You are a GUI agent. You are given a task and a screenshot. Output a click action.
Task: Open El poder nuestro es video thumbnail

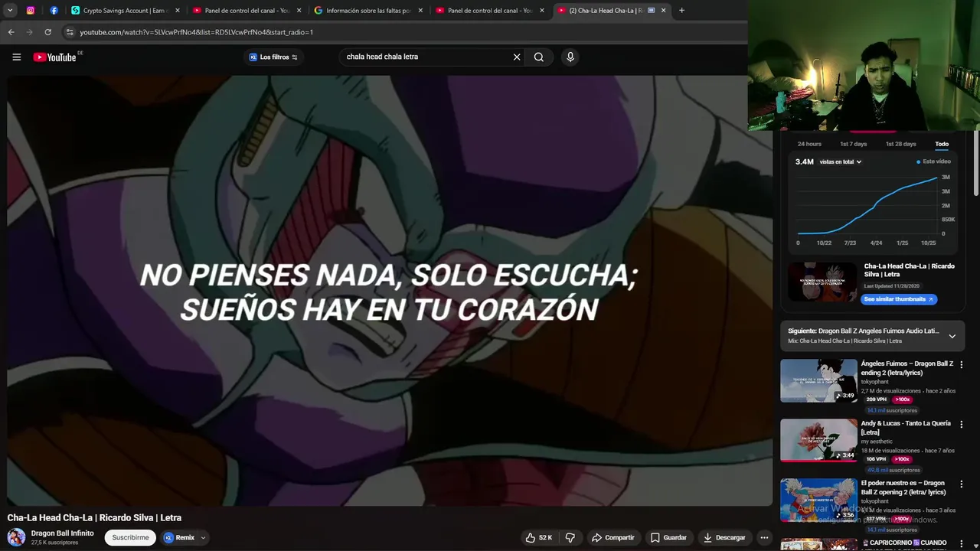tap(819, 500)
